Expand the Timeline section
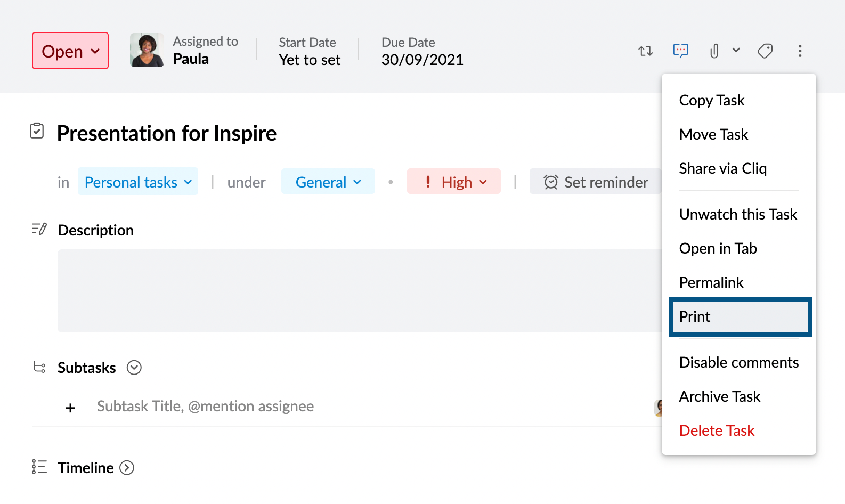 (127, 468)
